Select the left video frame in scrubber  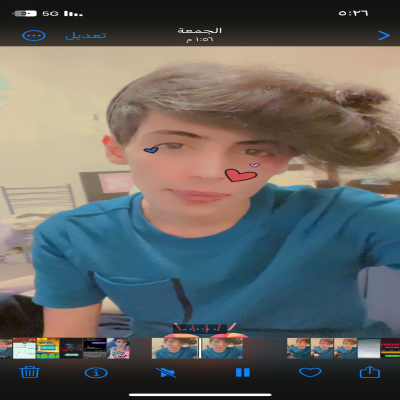(175, 348)
